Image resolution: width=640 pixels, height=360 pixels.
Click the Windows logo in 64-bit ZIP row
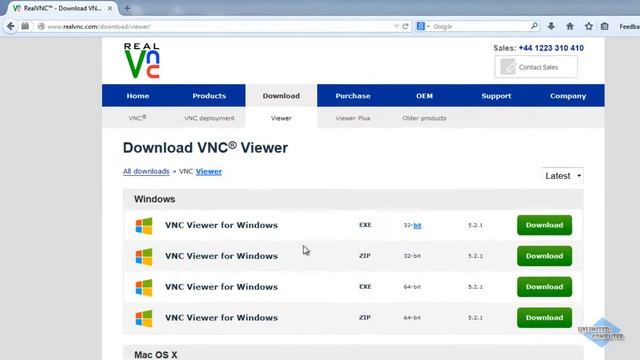point(144,318)
